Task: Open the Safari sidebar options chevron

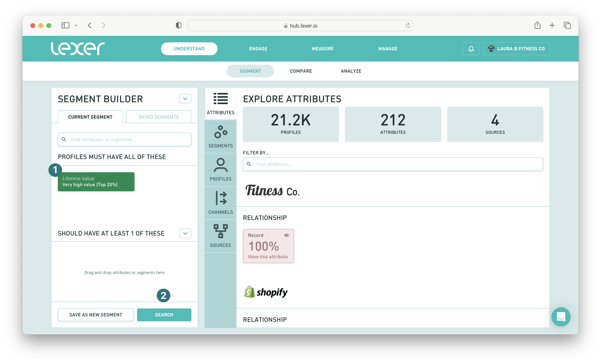Action: click(76, 25)
